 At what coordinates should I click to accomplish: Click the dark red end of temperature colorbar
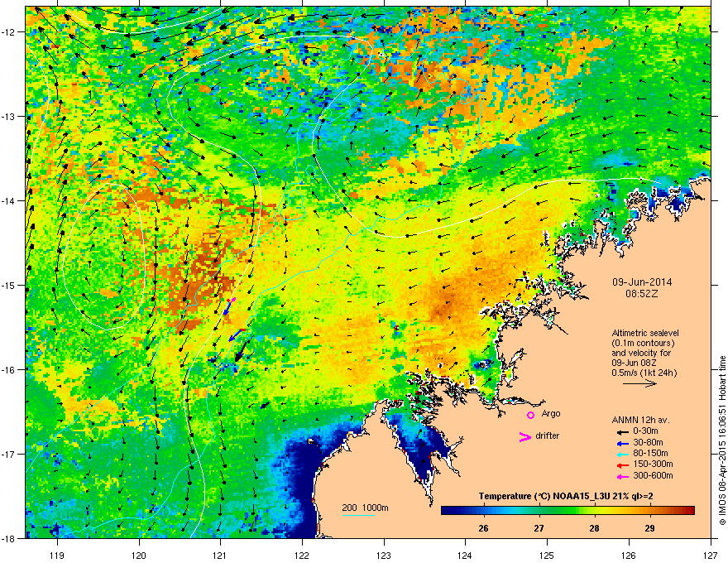point(689,511)
